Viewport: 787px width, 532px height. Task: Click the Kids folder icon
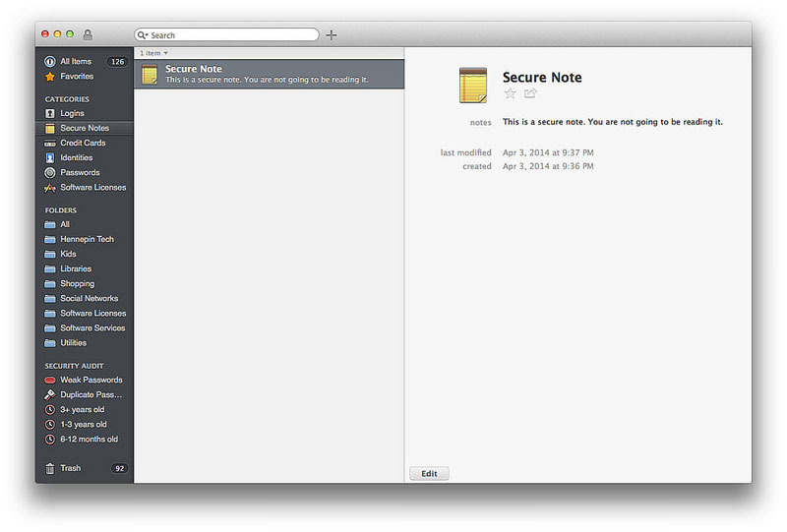click(50, 254)
